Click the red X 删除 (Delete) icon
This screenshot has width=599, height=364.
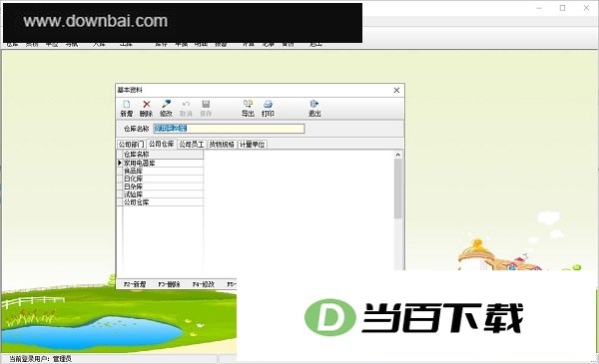click(x=147, y=109)
